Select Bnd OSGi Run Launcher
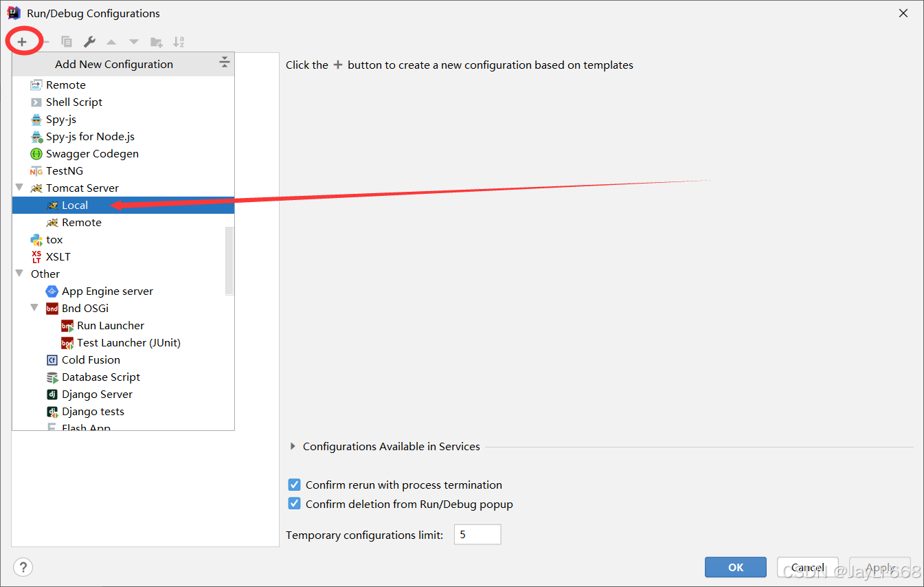The height and width of the screenshot is (587, 924). [x=124, y=325]
